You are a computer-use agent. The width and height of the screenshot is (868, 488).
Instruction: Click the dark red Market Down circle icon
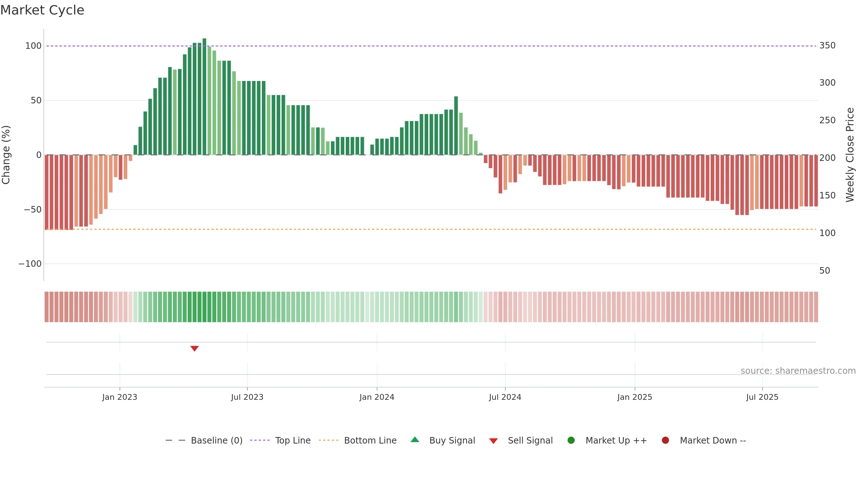tap(665, 440)
